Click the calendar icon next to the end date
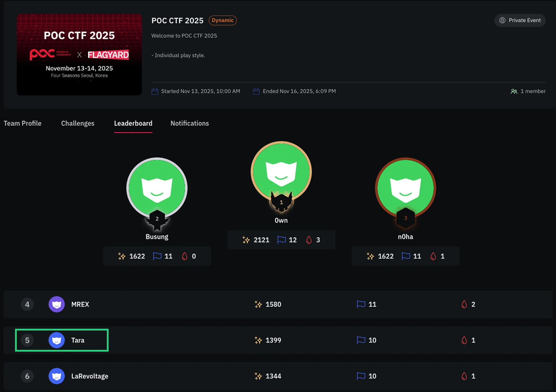 (256, 91)
